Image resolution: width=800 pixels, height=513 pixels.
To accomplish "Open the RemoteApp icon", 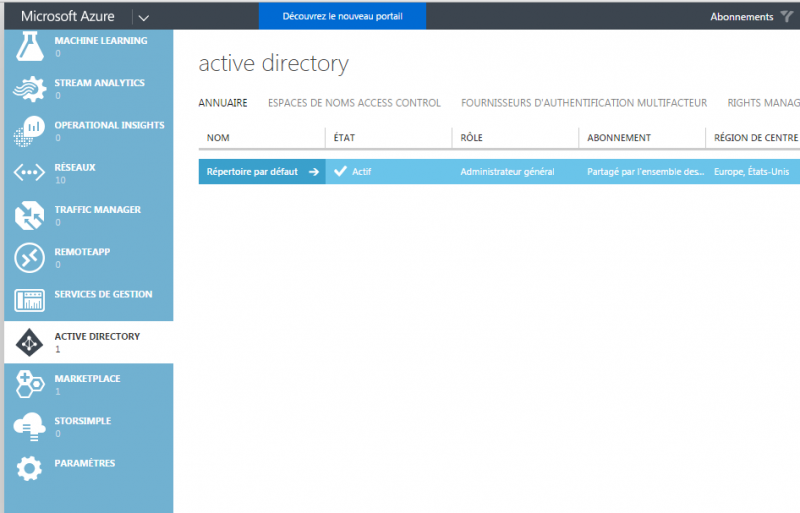I will (x=30, y=258).
